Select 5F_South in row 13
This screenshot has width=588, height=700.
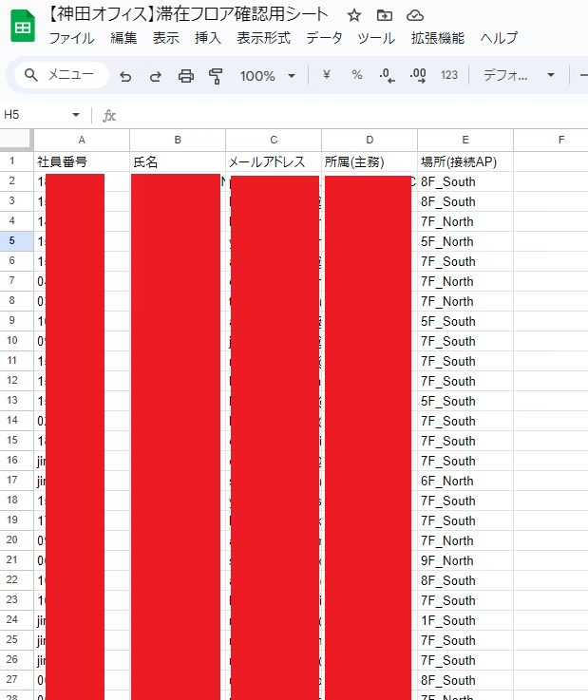tap(465, 401)
